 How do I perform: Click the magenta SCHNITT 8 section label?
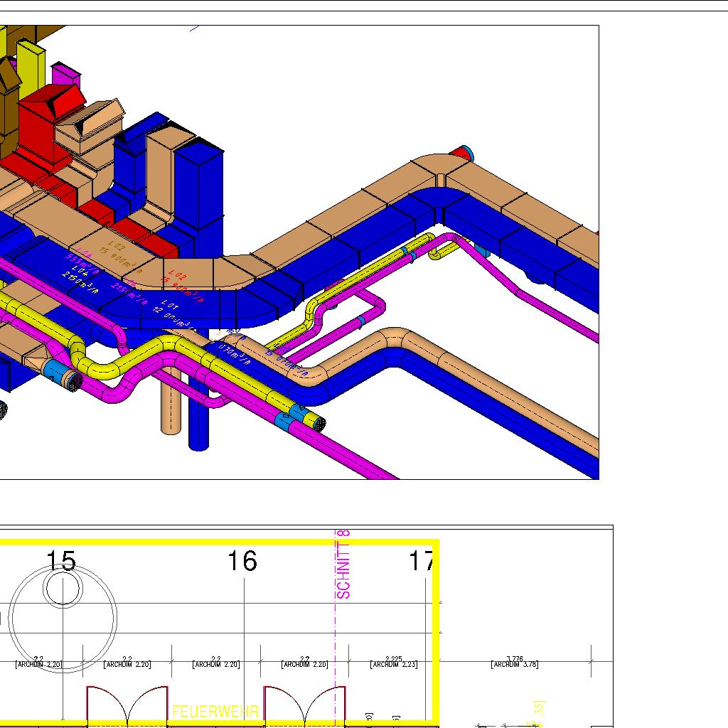click(x=343, y=564)
